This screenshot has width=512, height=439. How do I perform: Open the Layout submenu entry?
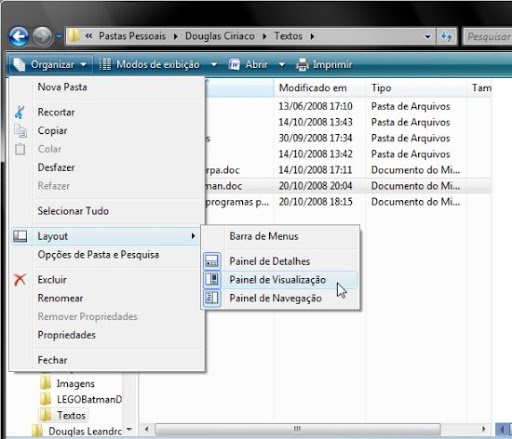[107, 236]
